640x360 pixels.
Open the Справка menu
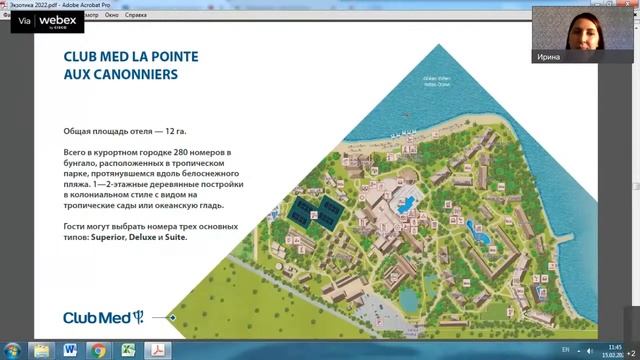[136, 15]
